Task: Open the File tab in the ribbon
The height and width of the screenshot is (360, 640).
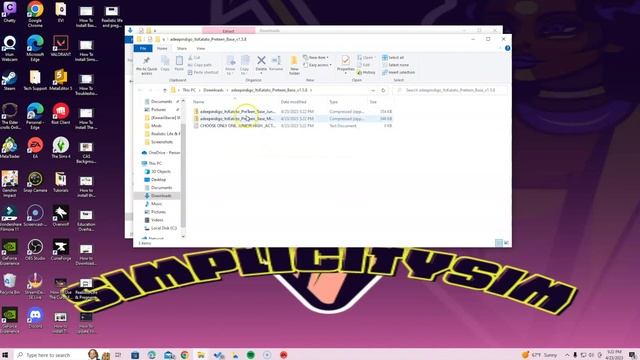Action: coord(143,49)
